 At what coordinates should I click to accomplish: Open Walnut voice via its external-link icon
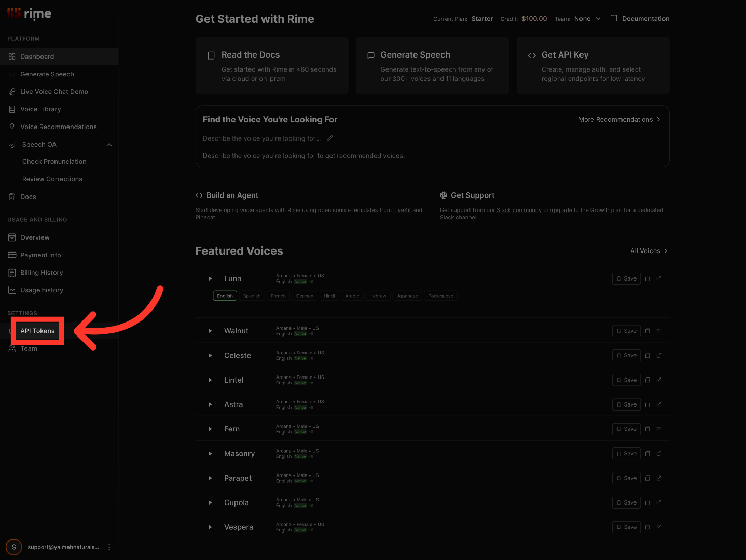click(x=659, y=331)
